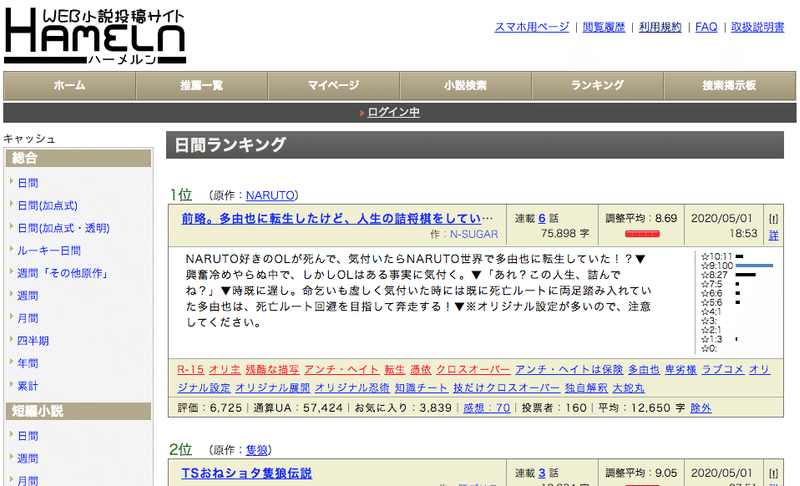Open the 小説検索 navigation tab
800x486 pixels.
465,86
